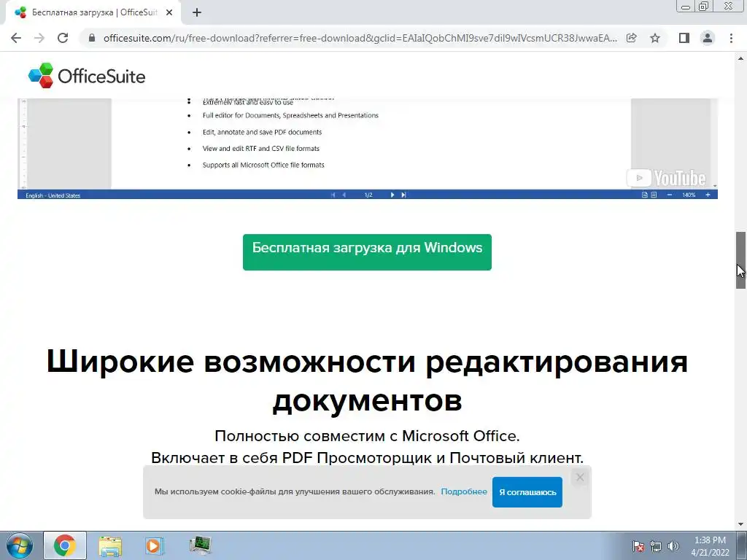747x560 pixels.
Task: Dismiss the cookie notice with X
Action: 580,477
